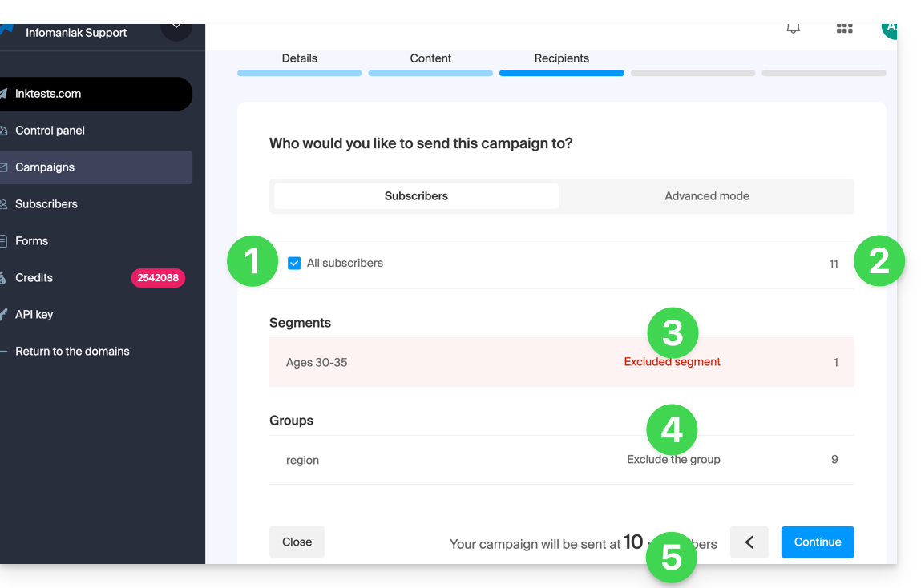Image resolution: width=921 pixels, height=588 pixels.
Task: Open the inktests.com domain selector
Action: point(96,94)
